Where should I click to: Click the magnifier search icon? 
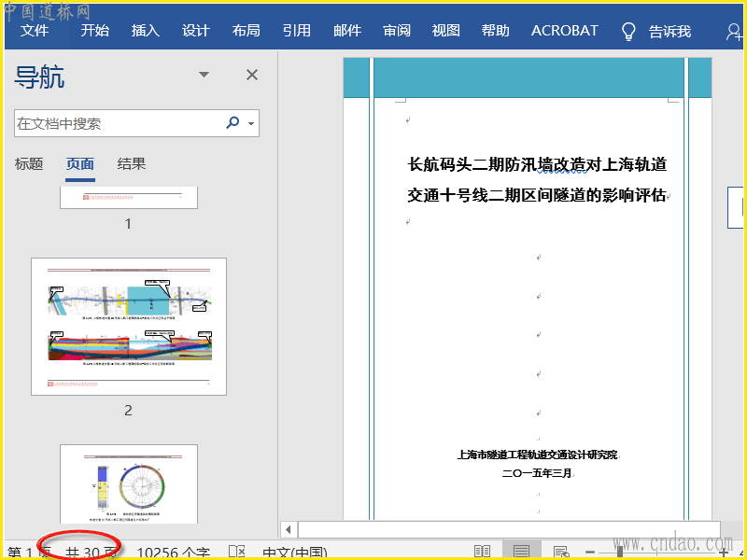[x=233, y=123]
